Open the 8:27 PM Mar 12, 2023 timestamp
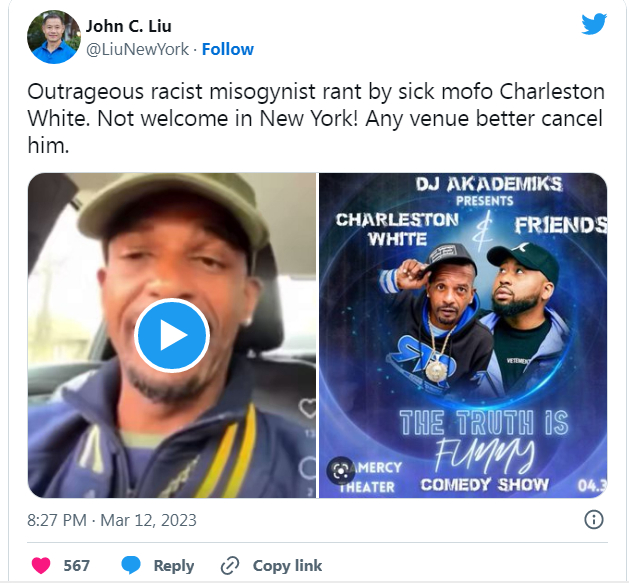 (112, 520)
